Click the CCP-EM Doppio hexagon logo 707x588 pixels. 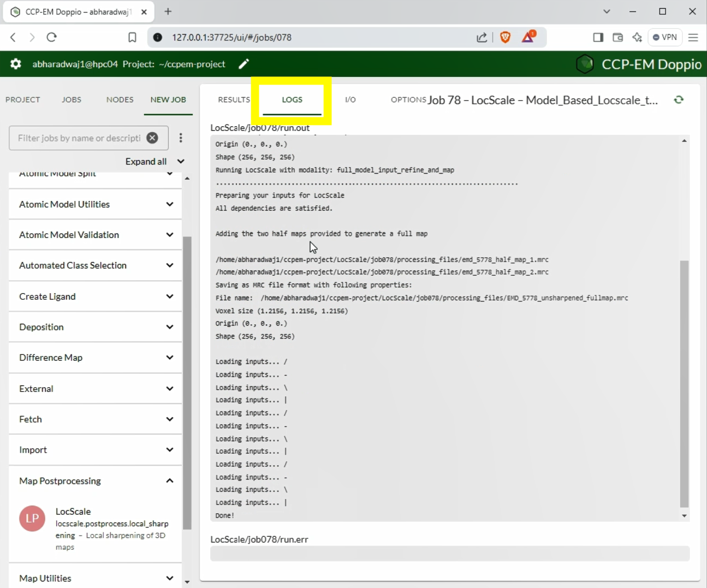585,64
